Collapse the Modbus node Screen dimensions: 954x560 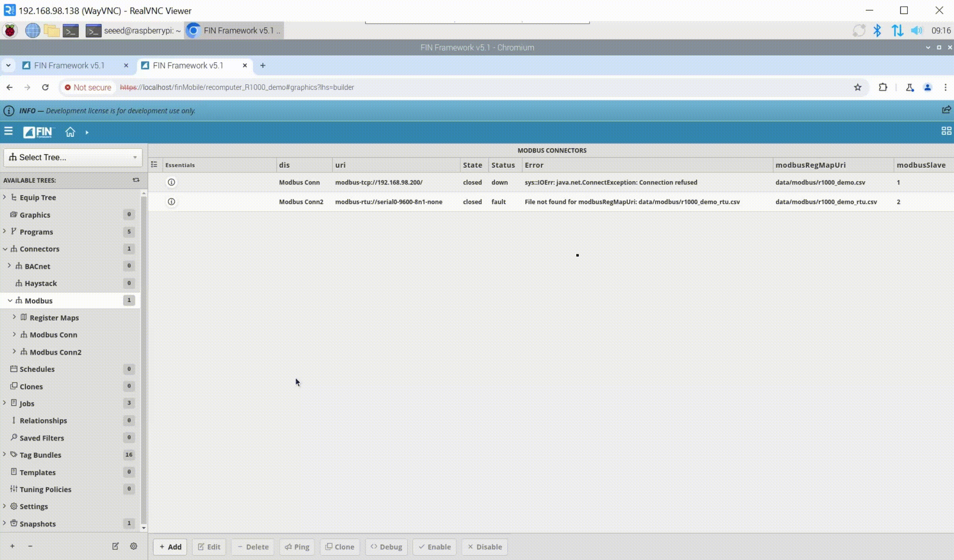point(10,300)
